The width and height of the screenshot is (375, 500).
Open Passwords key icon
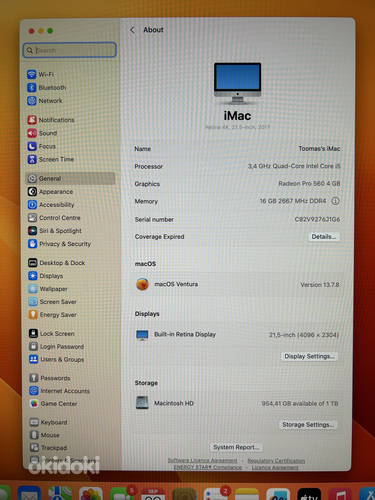point(34,378)
